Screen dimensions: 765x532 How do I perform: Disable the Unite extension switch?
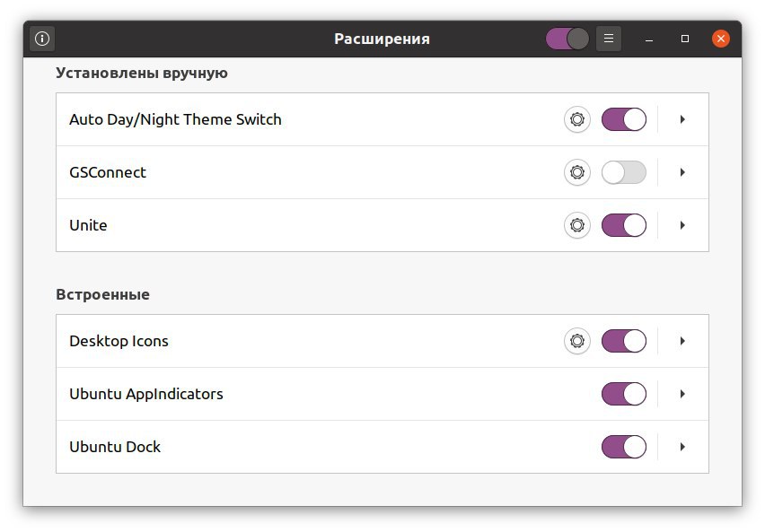[x=623, y=225]
